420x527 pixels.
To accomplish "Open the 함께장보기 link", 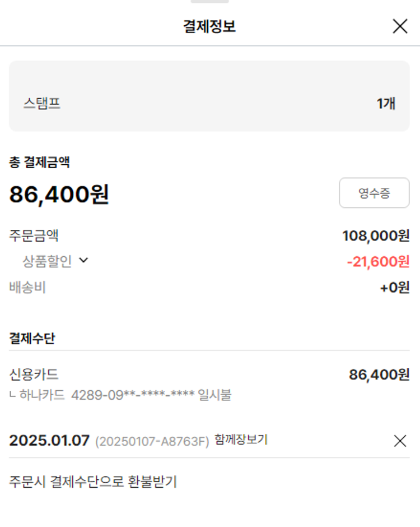I will (241, 440).
